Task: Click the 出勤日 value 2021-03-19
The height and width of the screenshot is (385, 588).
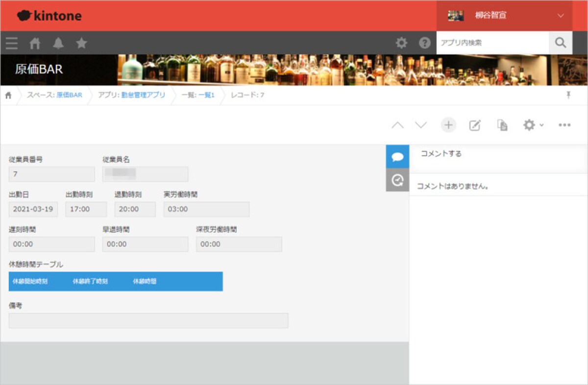Action: [33, 209]
